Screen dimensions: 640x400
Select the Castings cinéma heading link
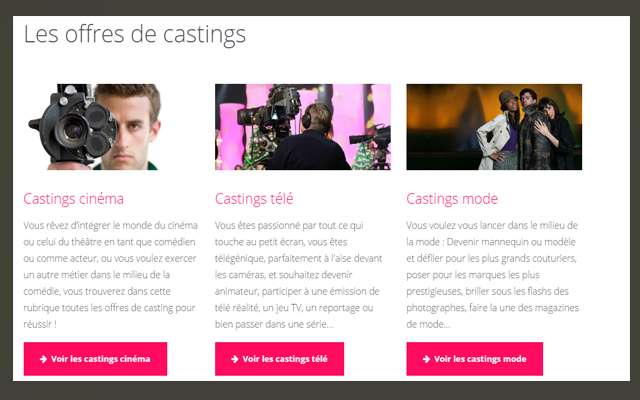(x=73, y=199)
